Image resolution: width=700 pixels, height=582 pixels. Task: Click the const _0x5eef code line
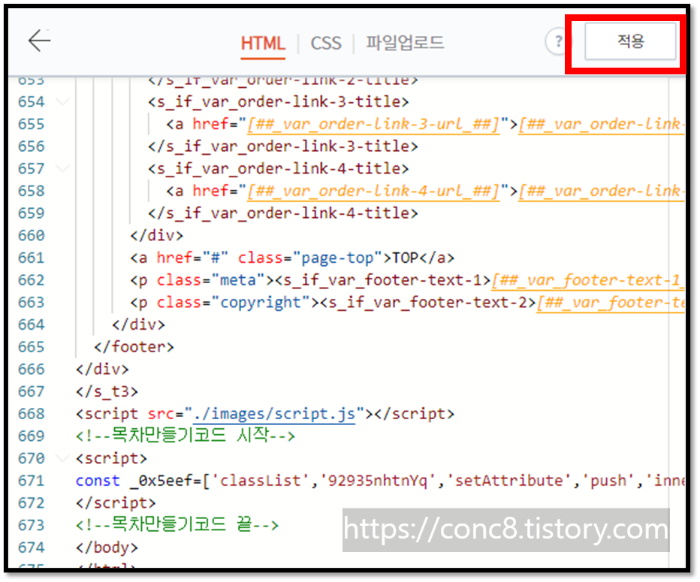[379, 481]
